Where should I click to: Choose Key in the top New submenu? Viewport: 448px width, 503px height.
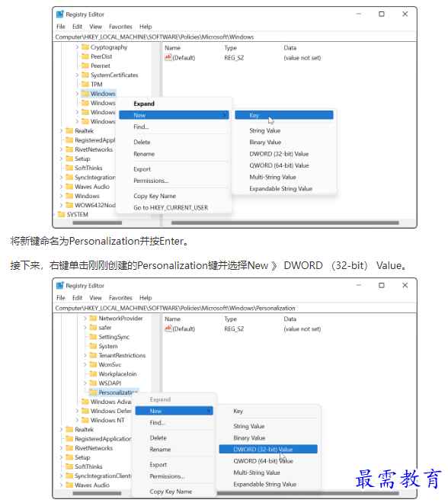tap(284, 115)
